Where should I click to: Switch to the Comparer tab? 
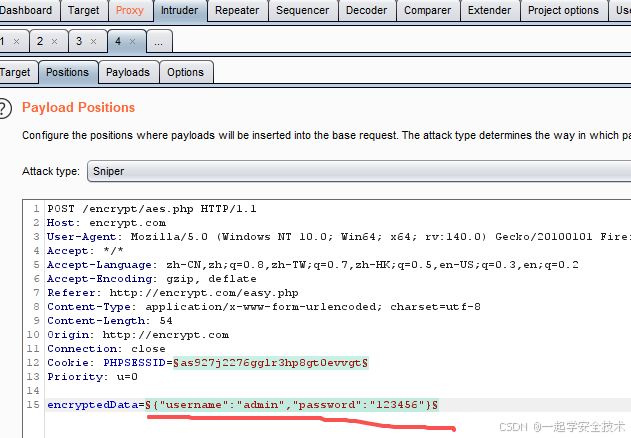pos(427,10)
